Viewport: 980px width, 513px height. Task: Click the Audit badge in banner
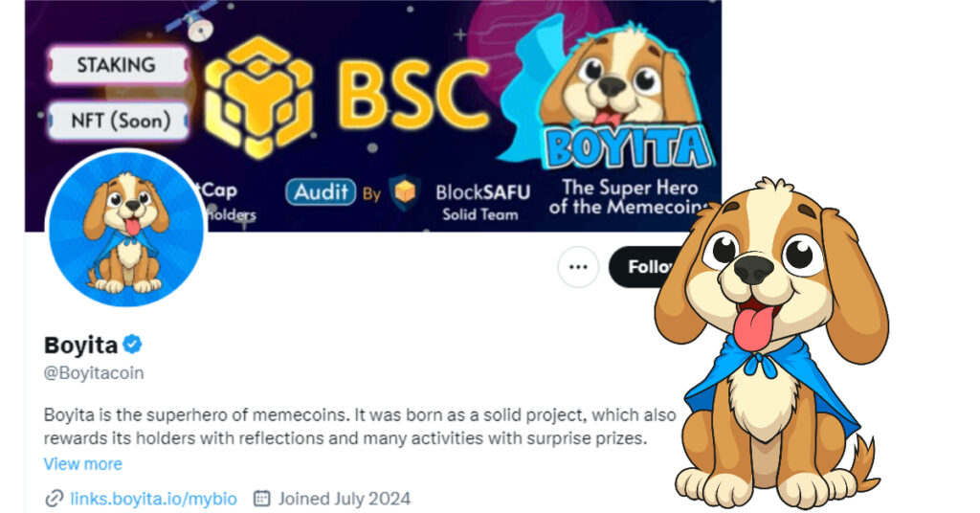coord(321,191)
